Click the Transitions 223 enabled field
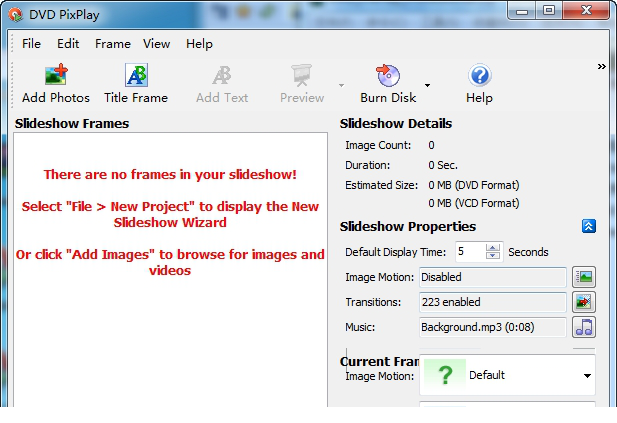This screenshot has width=617, height=423. point(493,302)
